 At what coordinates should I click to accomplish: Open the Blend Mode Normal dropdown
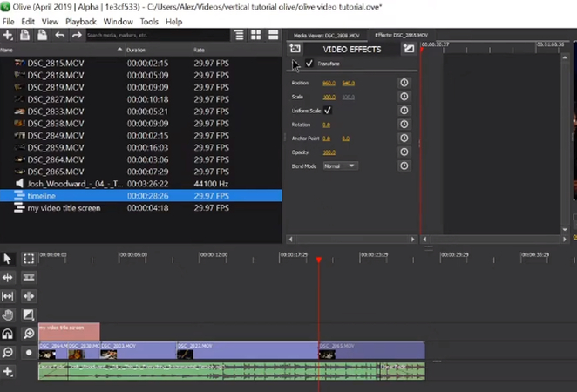tap(340, 166)
